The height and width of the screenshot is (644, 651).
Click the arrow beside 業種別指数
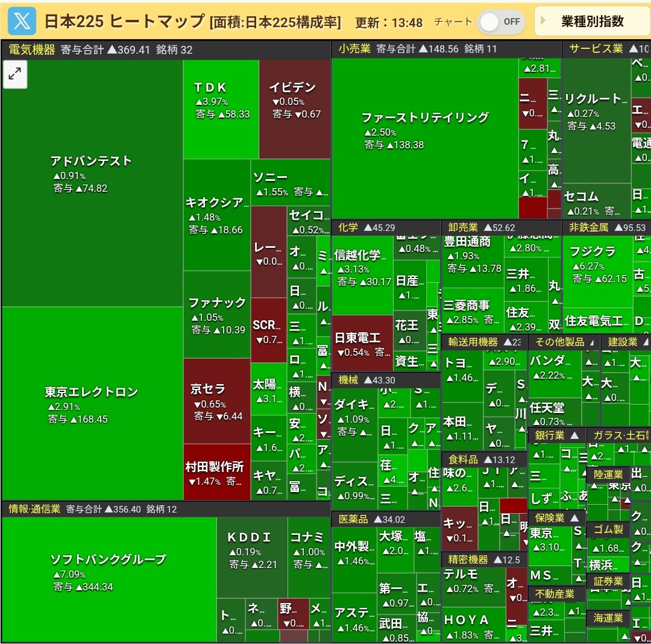tap(542, 21)
